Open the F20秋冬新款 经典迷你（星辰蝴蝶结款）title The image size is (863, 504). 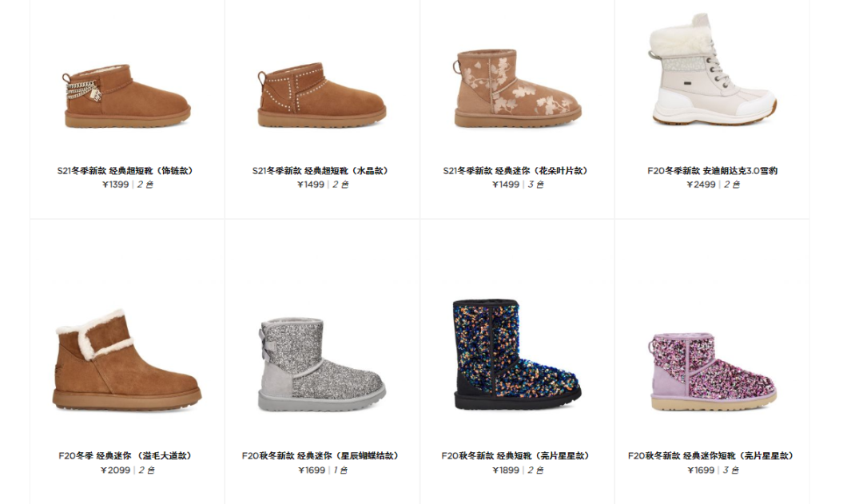(321, 455)
